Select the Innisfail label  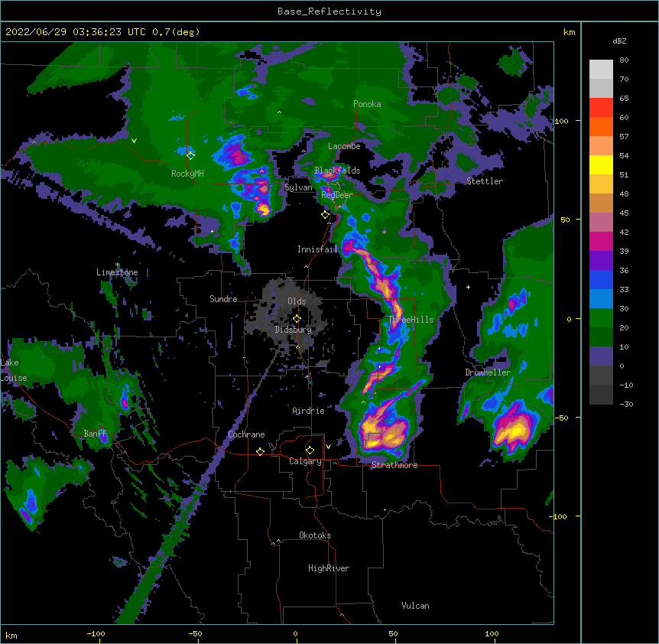(317, 249)
